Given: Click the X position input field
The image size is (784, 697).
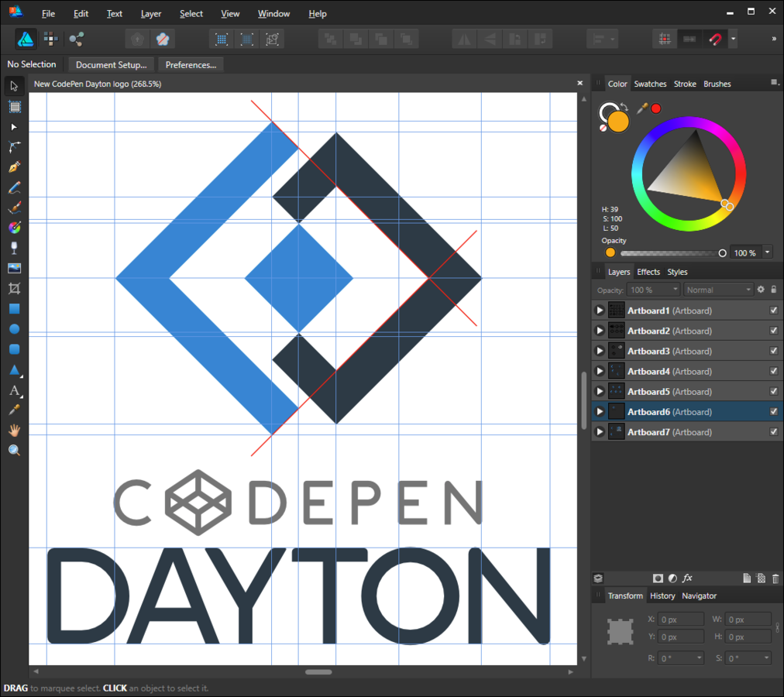Looking at the screenshot, I should pyautogui.click(x=680, y=620).
